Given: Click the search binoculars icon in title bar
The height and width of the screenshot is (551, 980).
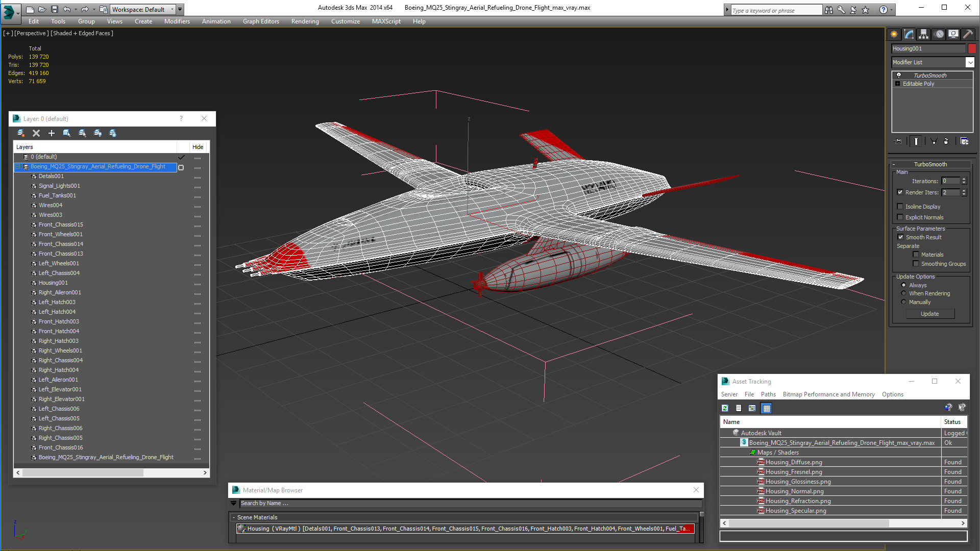Looking at the screenshot, I should 828,10.
